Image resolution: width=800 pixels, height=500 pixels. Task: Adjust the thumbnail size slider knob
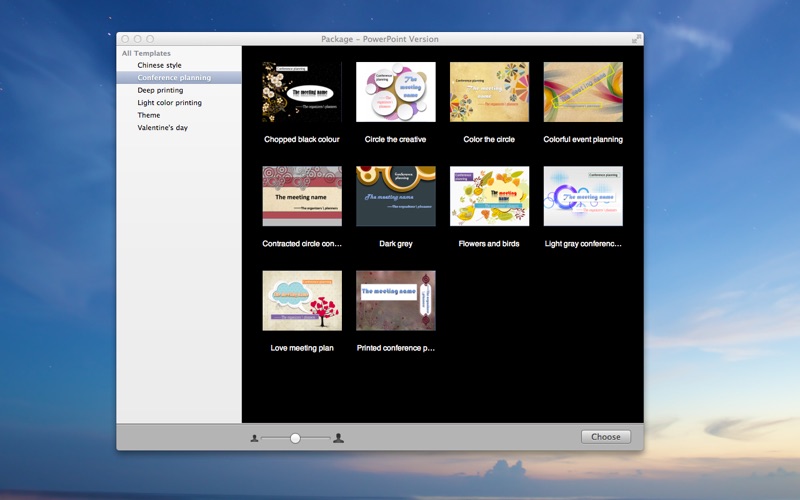[x=295, y=438]
